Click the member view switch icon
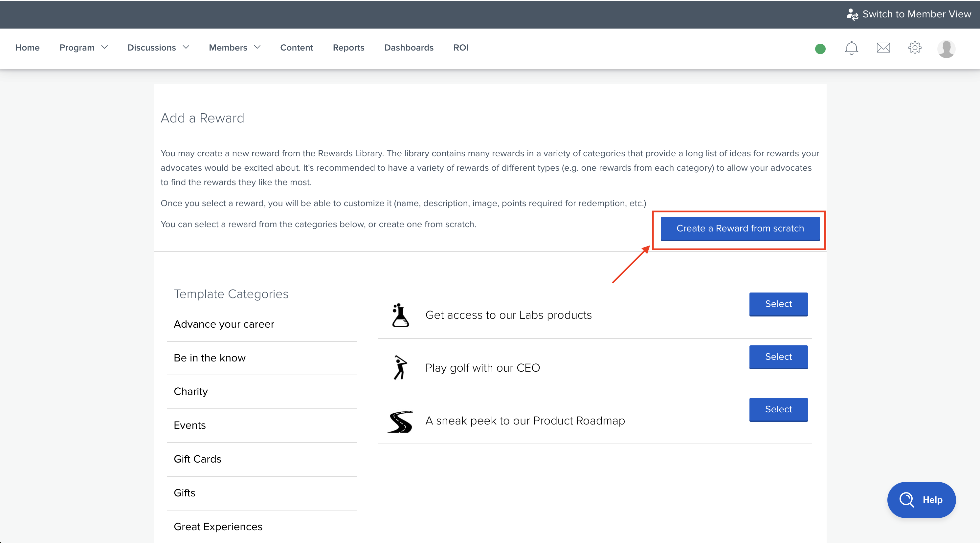The width and height of the screenshot is (980, 543). pyautogui.click(x=852, y=14)
